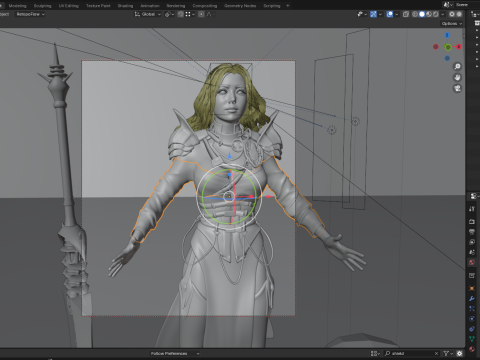Select material preview viewport shading
Viewport: 480px width, 360px height.
point(429,14)
